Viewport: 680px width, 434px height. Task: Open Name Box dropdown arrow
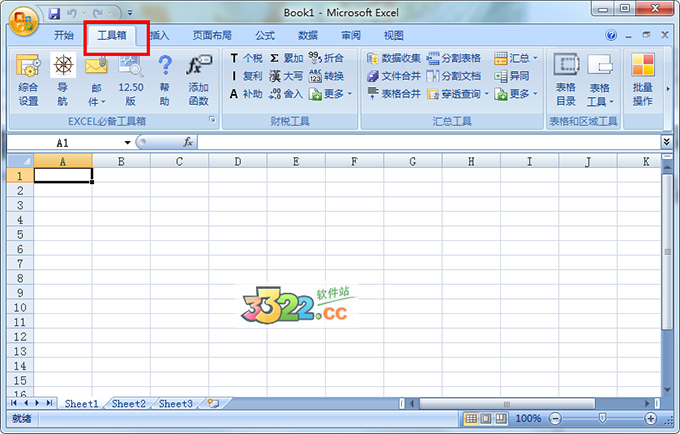(x=128, y=143)
